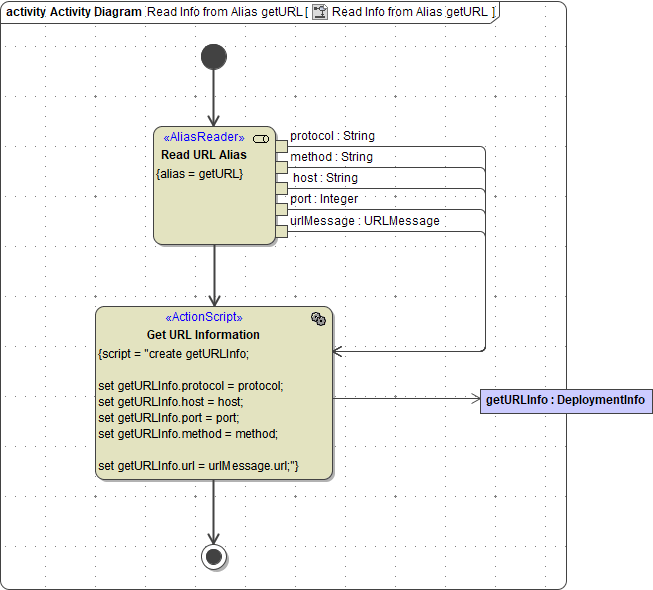Select the getURLInfo : DeploymentInfo object node
The width and height of the screenshot is (653, 590).
pos(566,400)
